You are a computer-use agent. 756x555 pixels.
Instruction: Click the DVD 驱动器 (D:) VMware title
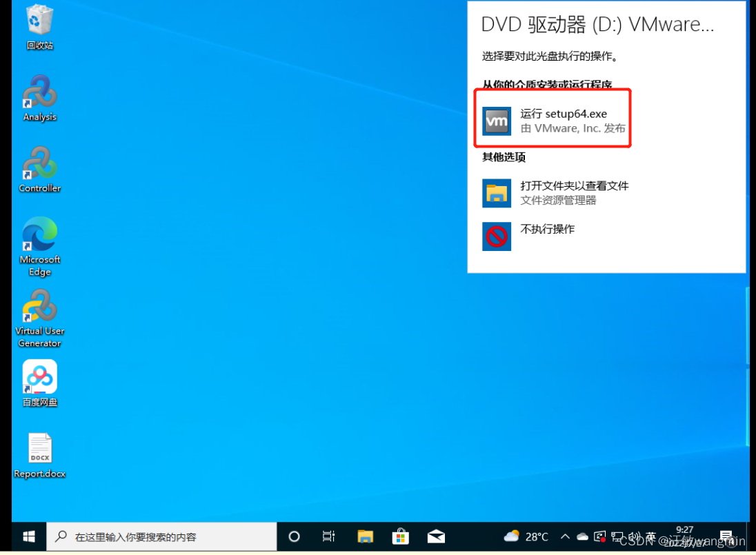[597, 24]
